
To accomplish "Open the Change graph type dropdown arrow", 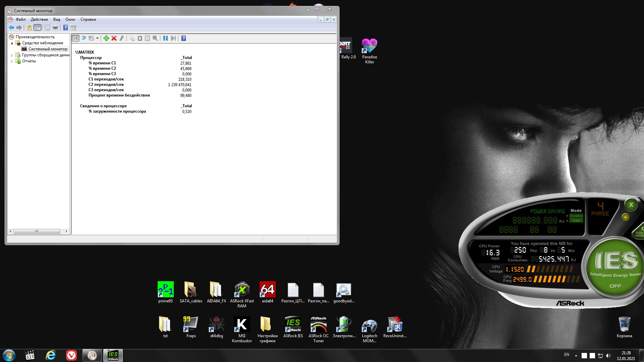I will coord(97,38).
